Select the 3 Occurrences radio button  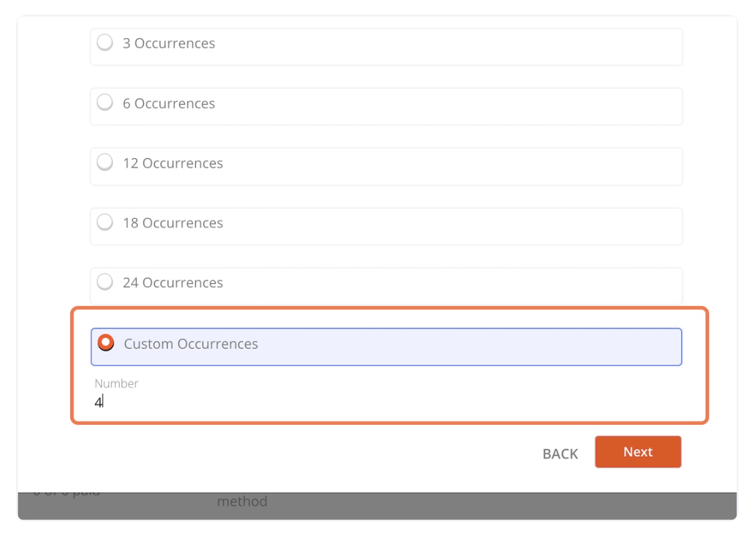coord(105,43)
